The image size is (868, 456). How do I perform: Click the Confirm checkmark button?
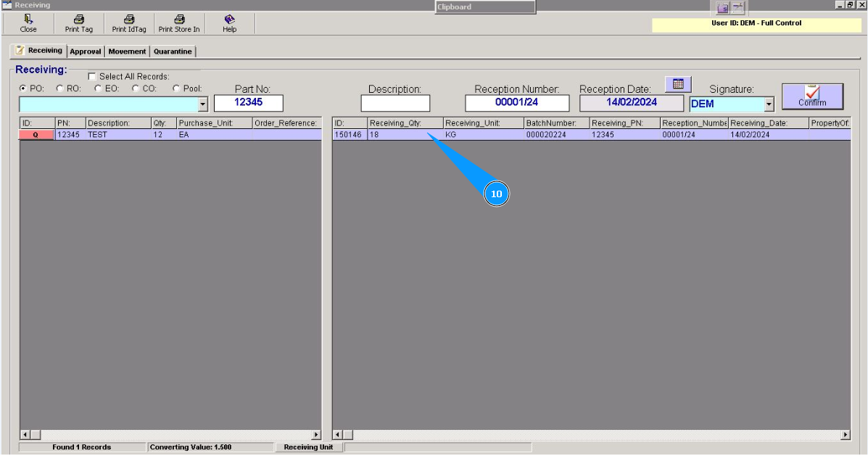click(812, 96)
